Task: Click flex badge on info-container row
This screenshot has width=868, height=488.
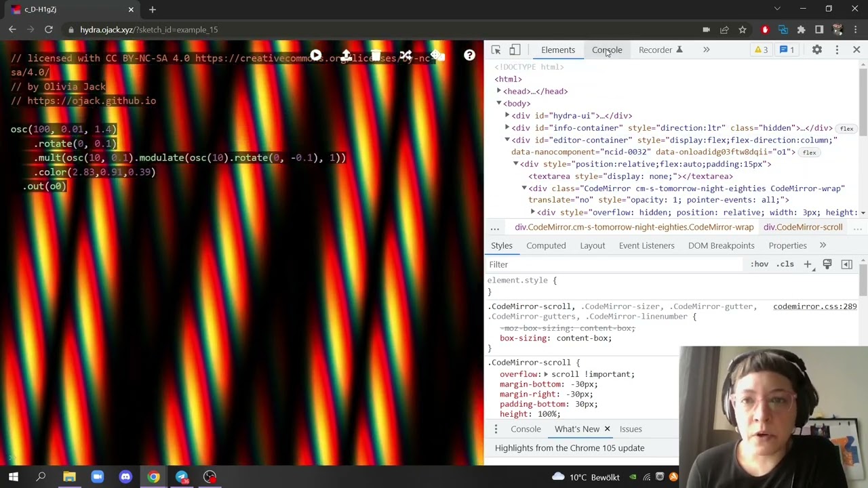Action: coord(846,128)
